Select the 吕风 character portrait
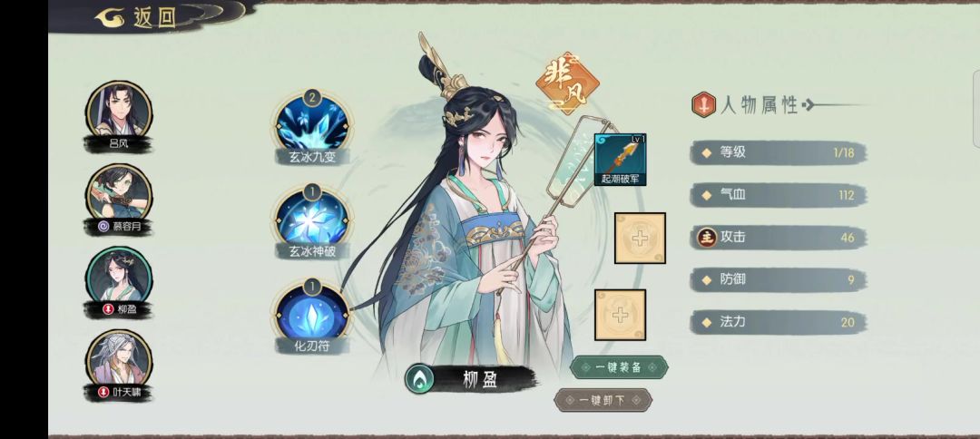This screenshot has width=980, height=439. [119, 115]
